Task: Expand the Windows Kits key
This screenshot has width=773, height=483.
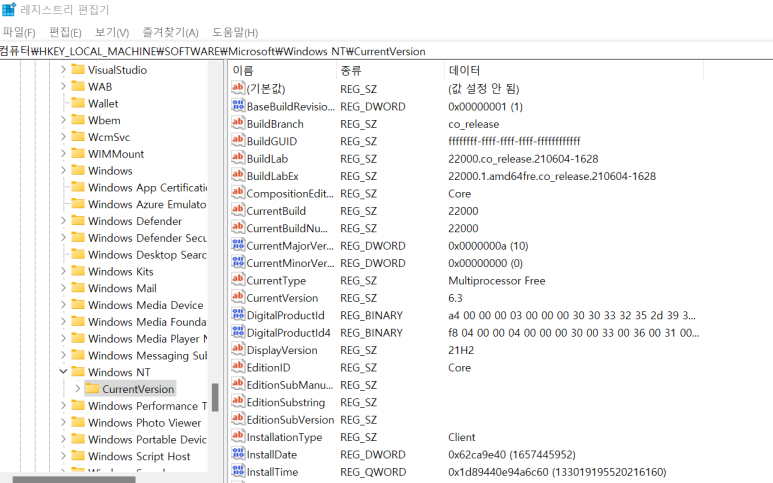Action: [63, 271]
